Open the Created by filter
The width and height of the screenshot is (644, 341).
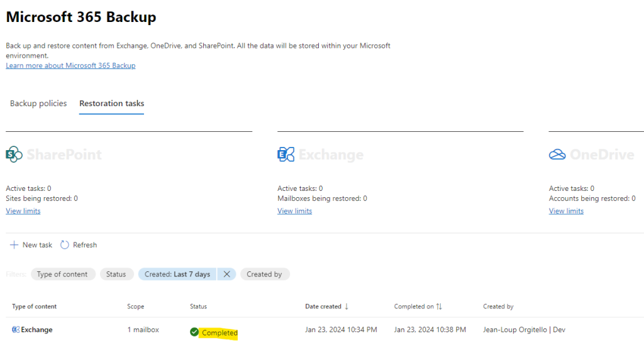265,274
